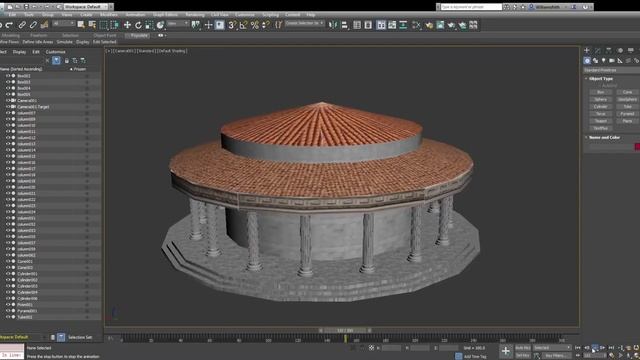Screen dimensions: 640x360
Task: Open the Selection Set dropdown under the scene explorer
Action: click(x=80, y=338)
